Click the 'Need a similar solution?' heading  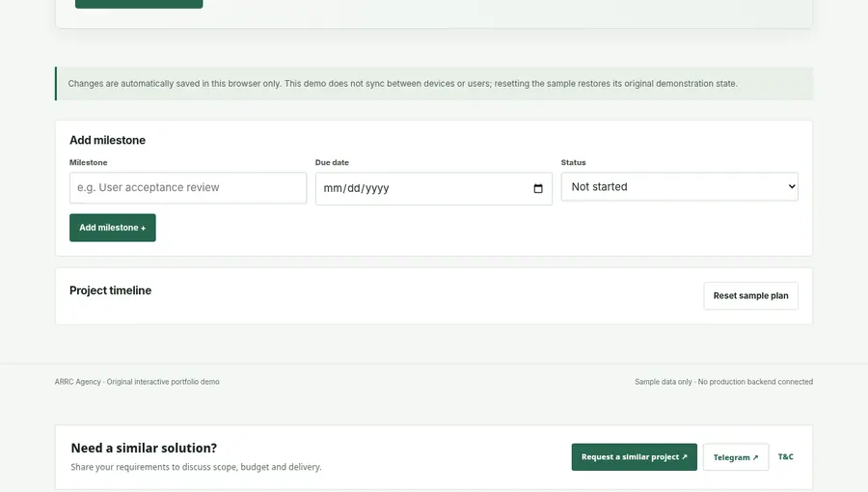tap(144, 448)
